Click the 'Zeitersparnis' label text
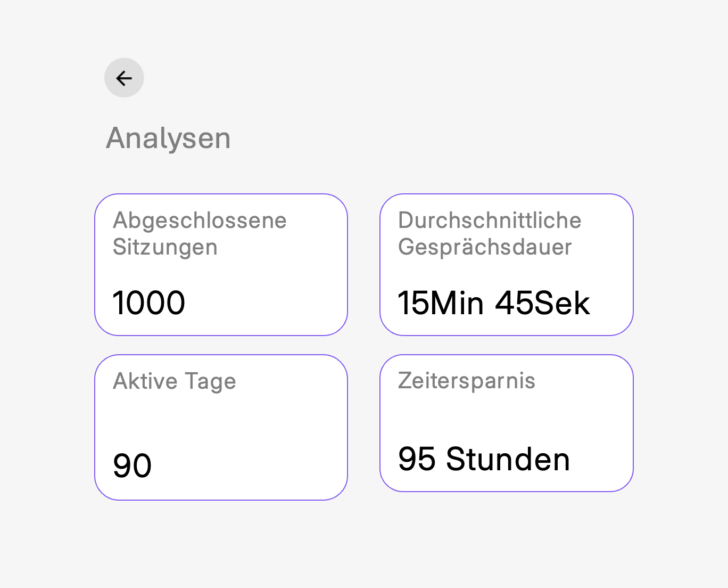Image resolution: width=728 pixels, height=588 pixels. pos(467,381)
